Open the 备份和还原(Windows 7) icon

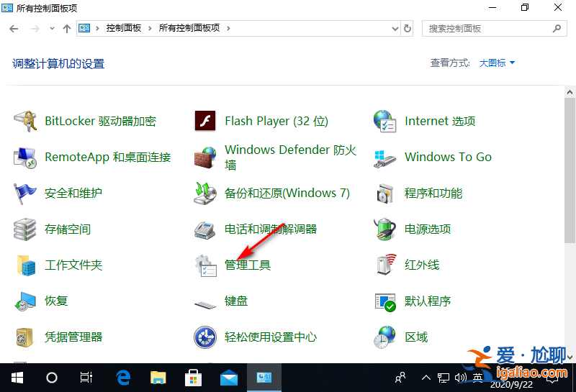point(205,193)
